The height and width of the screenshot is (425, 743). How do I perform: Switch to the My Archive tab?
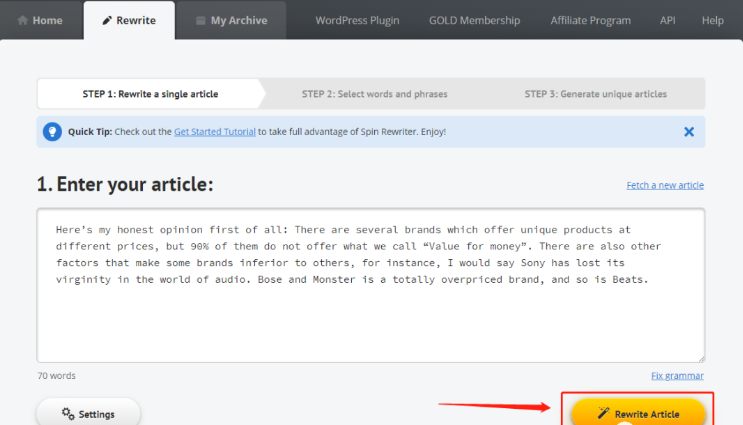pos(232,20)
